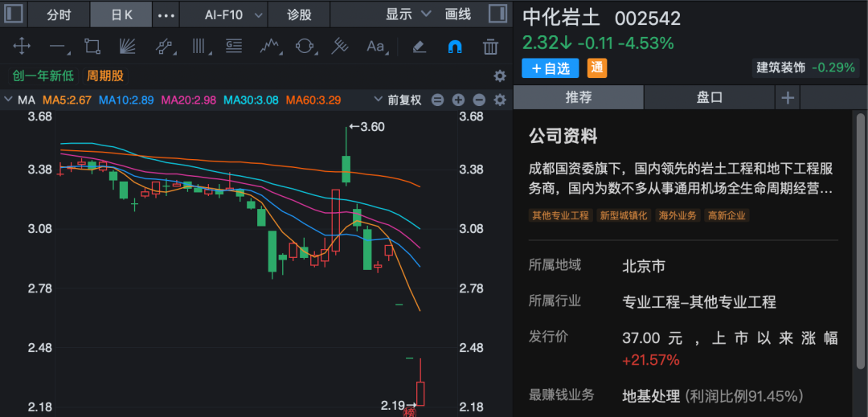The image size is (868, 417).
Task: Open the AI-F10 dropdown
Action: click(233, 14)
